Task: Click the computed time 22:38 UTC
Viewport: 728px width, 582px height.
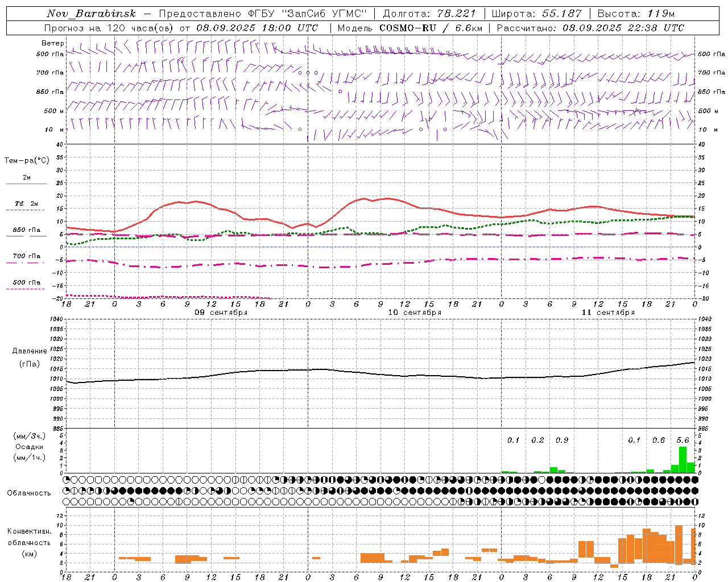Action: (656, 28)
